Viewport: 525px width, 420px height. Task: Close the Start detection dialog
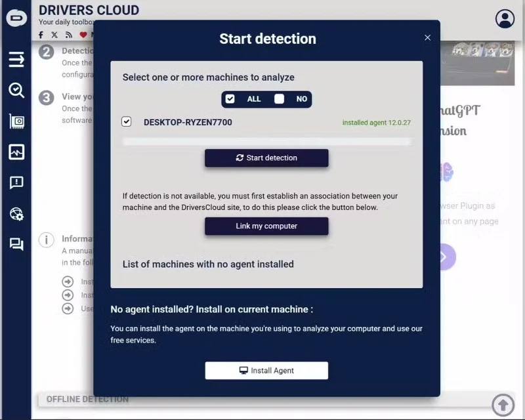coord(428,37)
